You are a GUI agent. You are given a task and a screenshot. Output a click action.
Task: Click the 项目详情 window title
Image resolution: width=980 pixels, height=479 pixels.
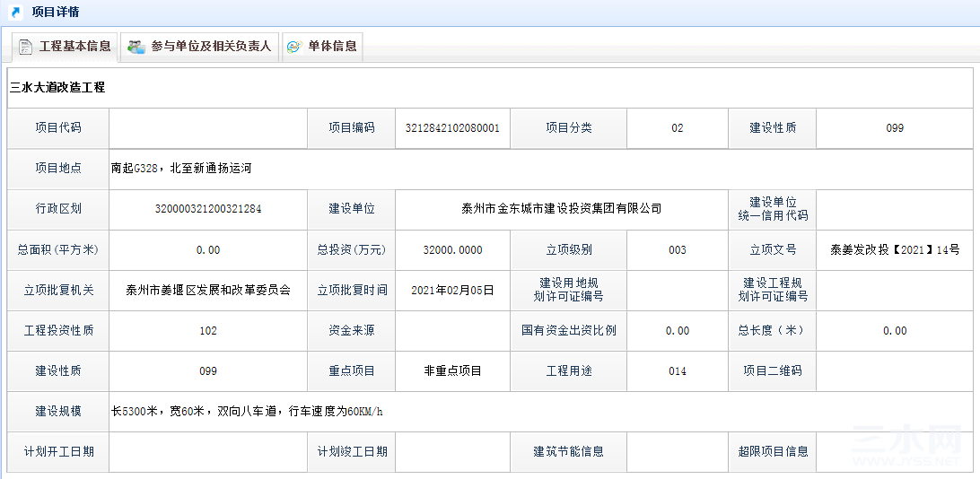[x=55, y=12]
